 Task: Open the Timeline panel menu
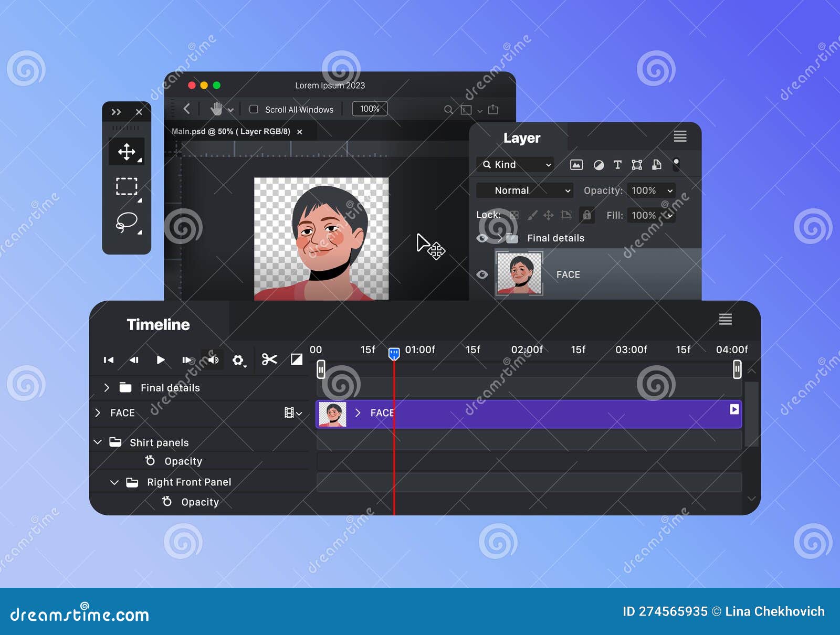[x=725, y=319]
